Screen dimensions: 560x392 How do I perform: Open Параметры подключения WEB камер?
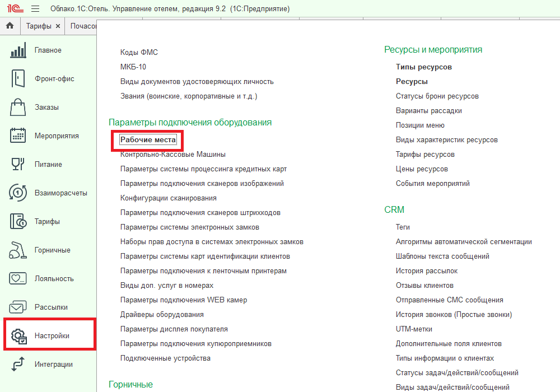pyautogui.click(x=184, y=300)
